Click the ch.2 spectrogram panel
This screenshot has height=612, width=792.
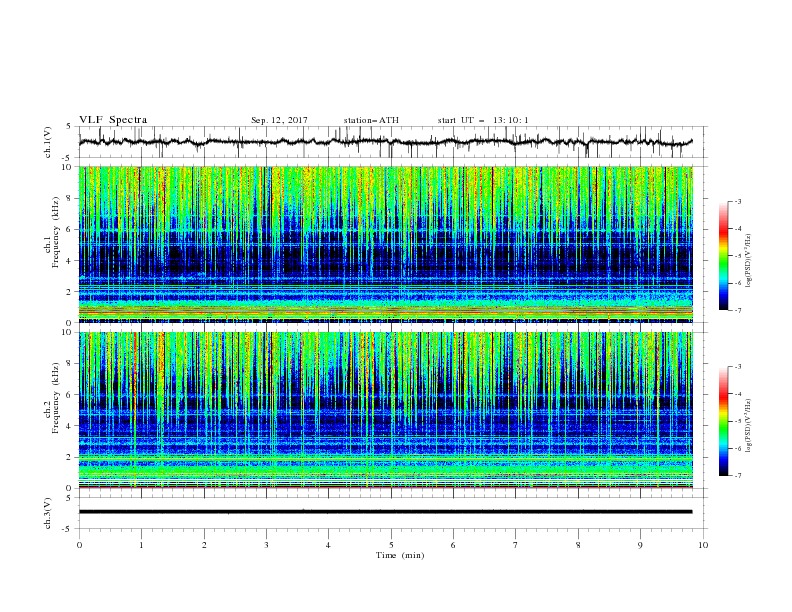pyautogui.click(x=386, y=410)
